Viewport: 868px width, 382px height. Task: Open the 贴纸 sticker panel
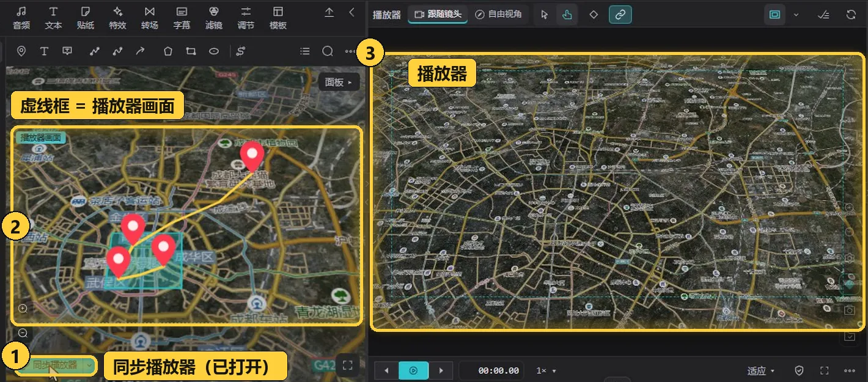click(86, 18)
